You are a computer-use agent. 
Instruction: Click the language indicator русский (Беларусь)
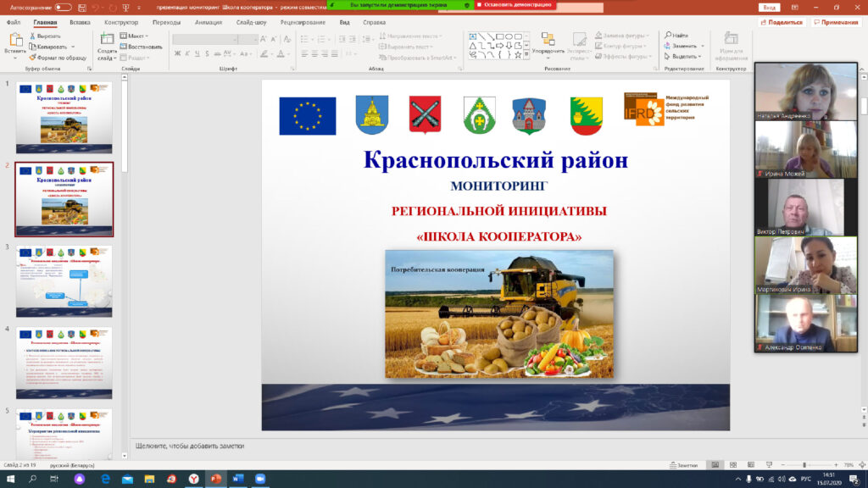tap(72, 465)
